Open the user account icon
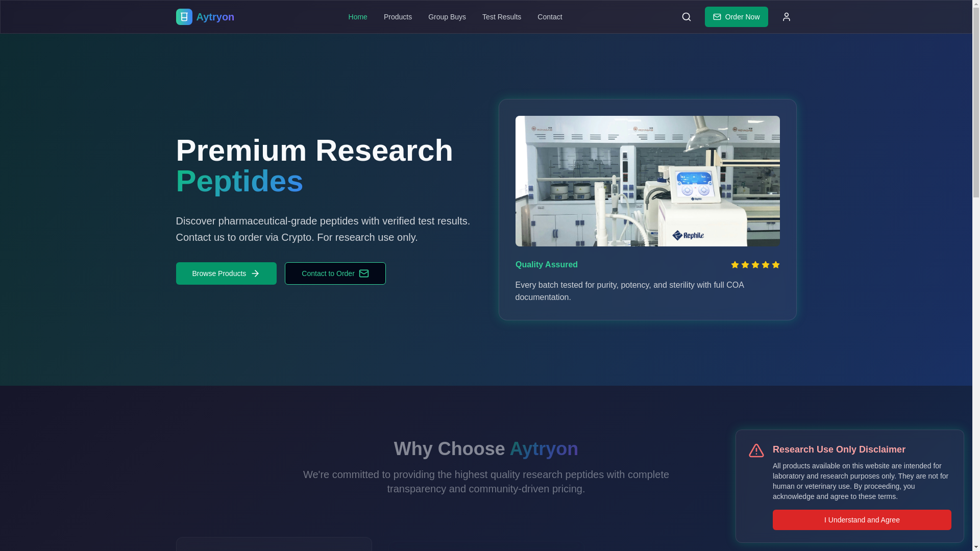 coord(786,17)
